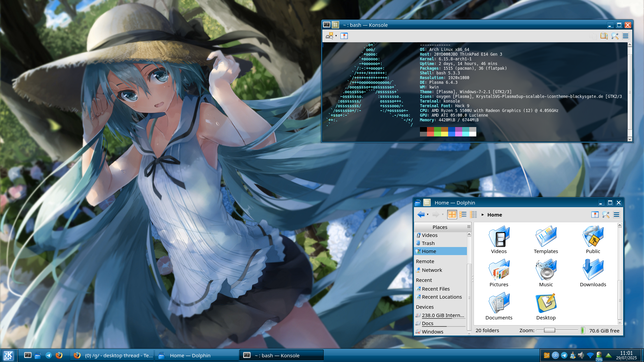
Task: Click Home in the Dolphin location bar
Action: click(494, 215)
